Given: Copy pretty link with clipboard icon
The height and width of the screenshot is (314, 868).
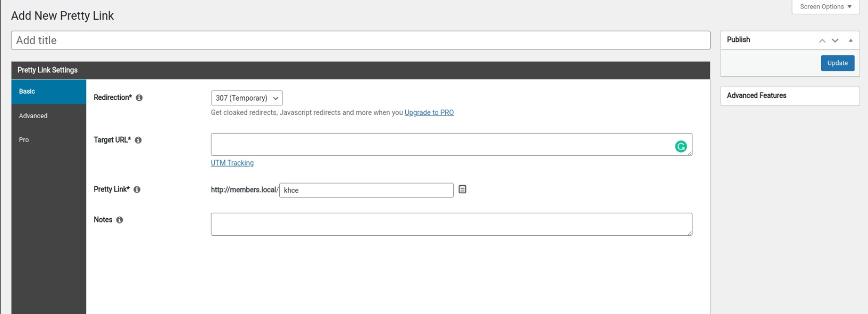Looking at the screenshot, I should pos(463,189).
